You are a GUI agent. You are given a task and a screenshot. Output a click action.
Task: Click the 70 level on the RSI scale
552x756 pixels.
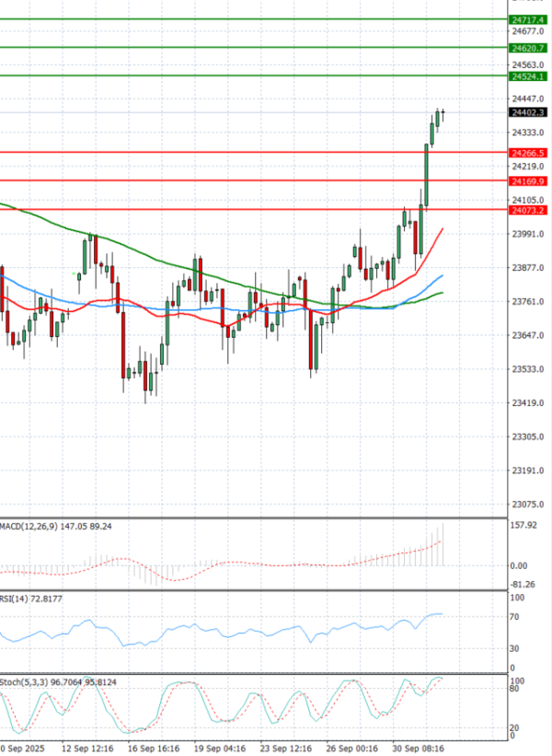coord(516,615)
